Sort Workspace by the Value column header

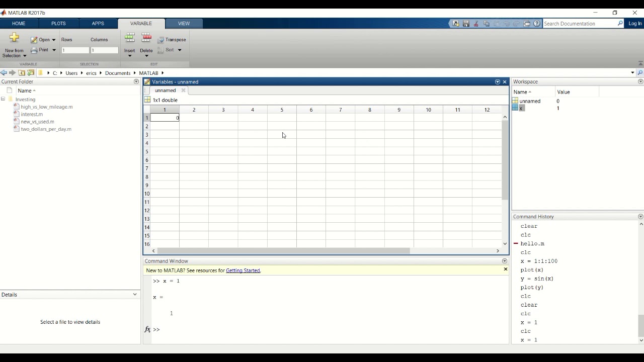[x=577, y=92]
